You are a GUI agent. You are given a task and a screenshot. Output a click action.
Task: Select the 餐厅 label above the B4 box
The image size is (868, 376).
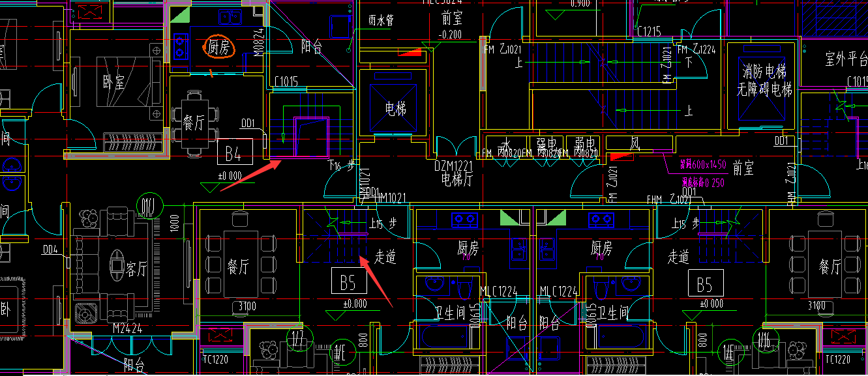click(x=194, y=124)
